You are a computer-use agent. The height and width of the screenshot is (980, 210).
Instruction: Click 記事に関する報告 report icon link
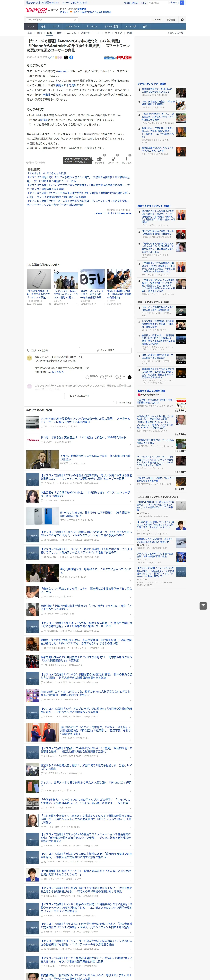click(36, 163)
